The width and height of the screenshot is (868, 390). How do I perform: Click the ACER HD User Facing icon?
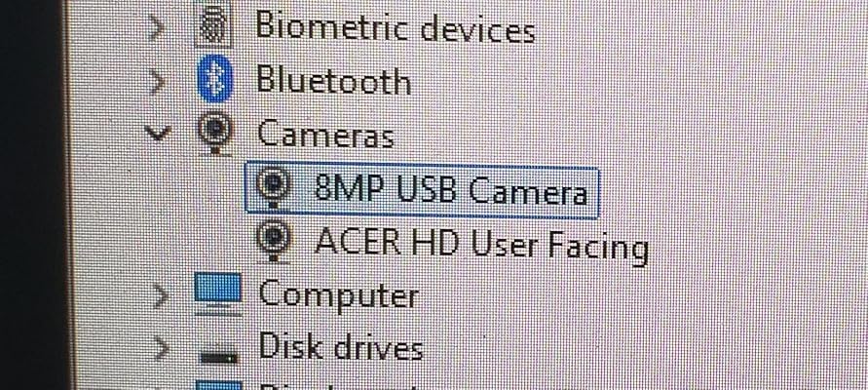pos(274,240)
